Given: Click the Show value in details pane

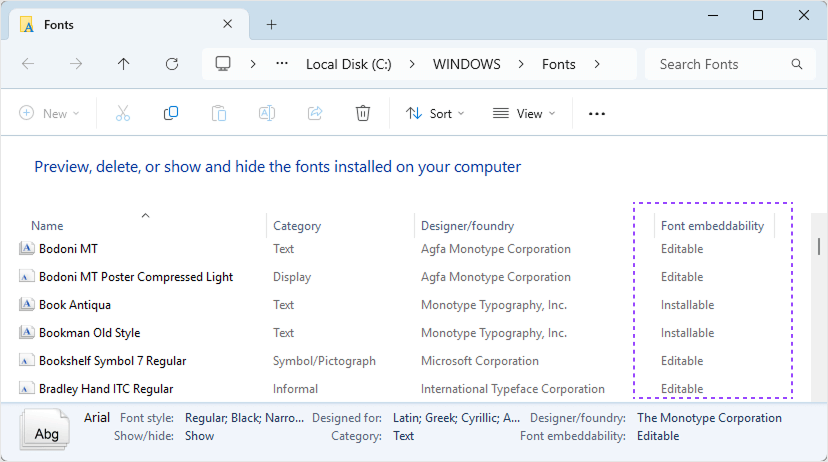Looking at the screenshot, I should 200,436.
